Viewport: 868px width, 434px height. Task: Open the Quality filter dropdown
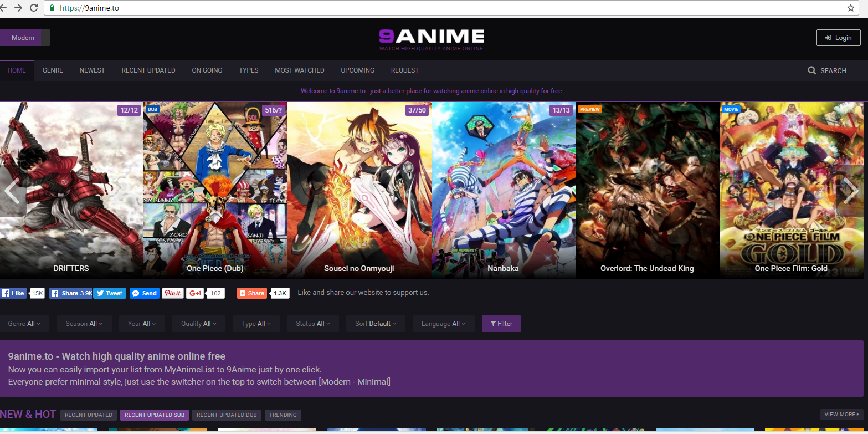click(x=199, y=324)
